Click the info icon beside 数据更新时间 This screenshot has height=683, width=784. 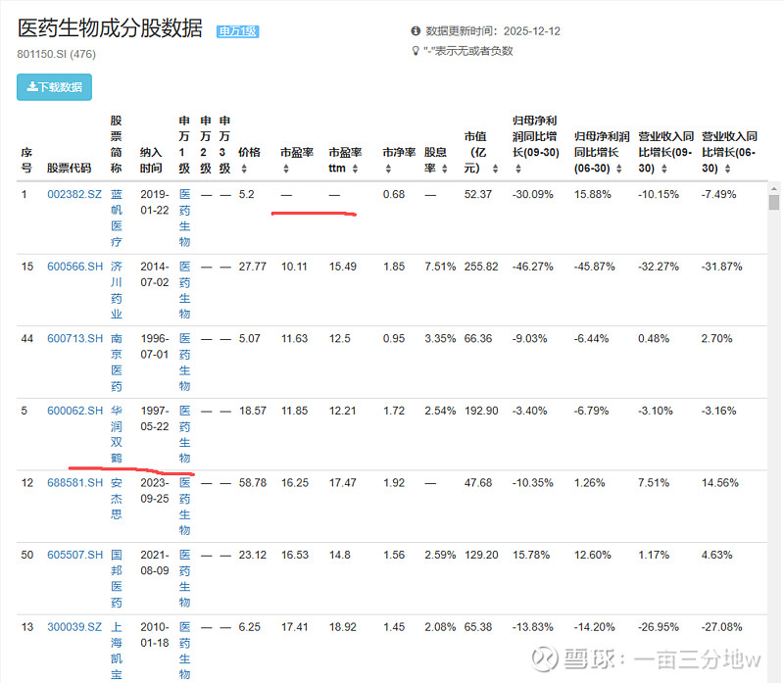point(416,31)
